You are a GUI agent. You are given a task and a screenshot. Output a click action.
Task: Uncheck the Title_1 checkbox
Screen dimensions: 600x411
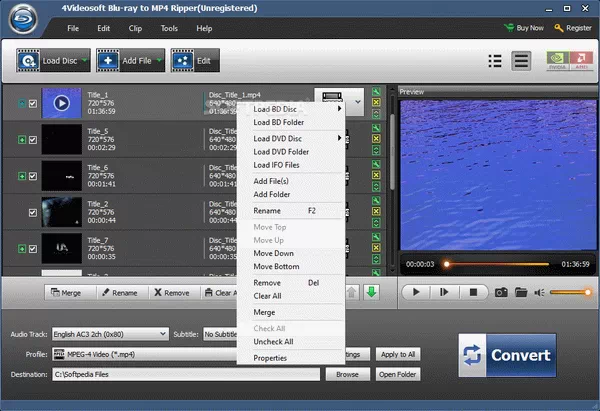coord(33,103)
